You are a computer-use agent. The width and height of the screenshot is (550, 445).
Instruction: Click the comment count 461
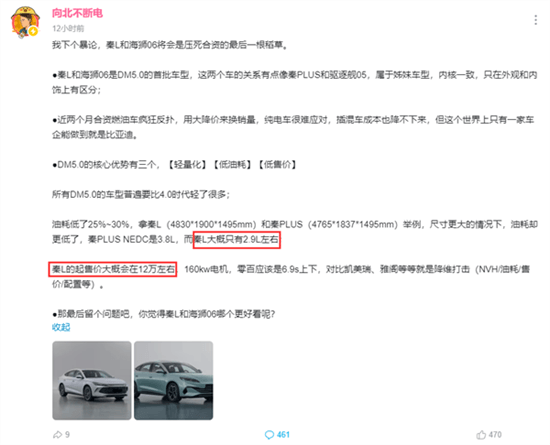pos(283,435)
